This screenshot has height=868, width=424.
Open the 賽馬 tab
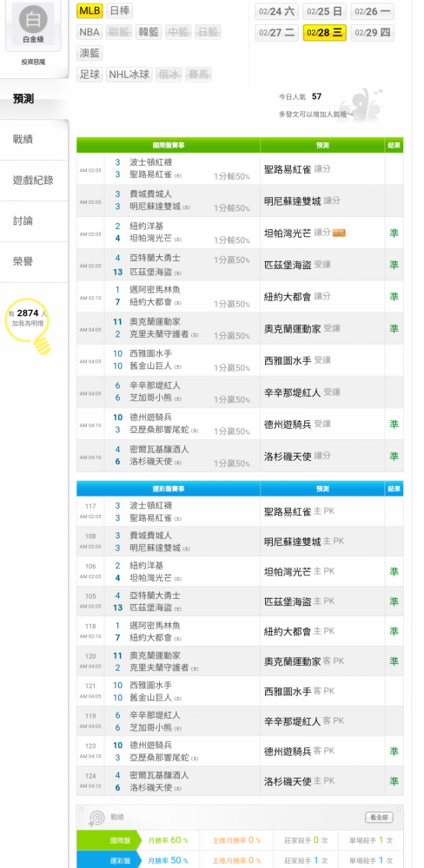pyautogui.click(x=198, y=75)
